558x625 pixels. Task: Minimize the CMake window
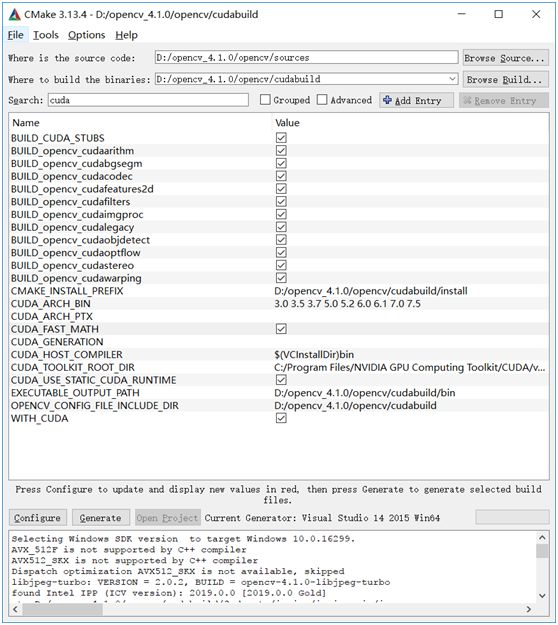462,14
